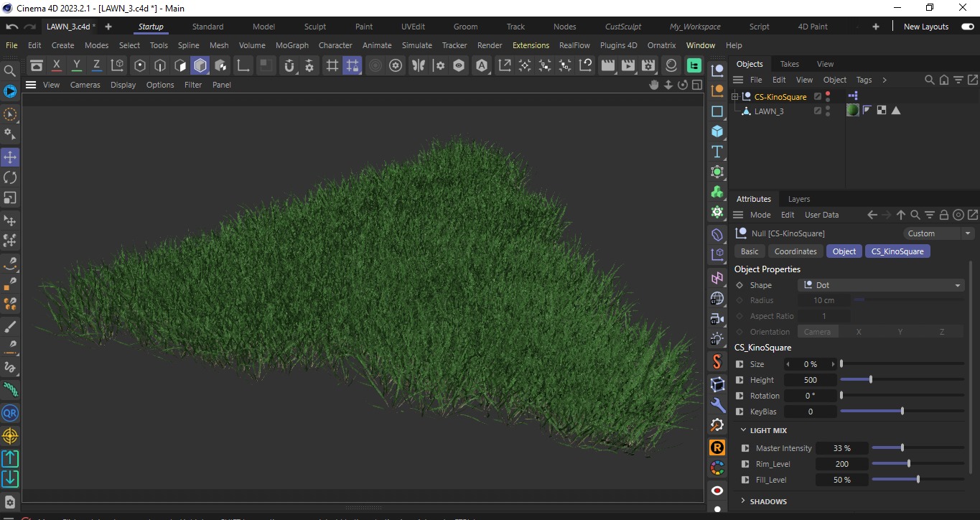Click the green asset browser icon
Image resolution: width=980 pixels, height=520 pixels.
pyautogui.click(x=694, y=65)
